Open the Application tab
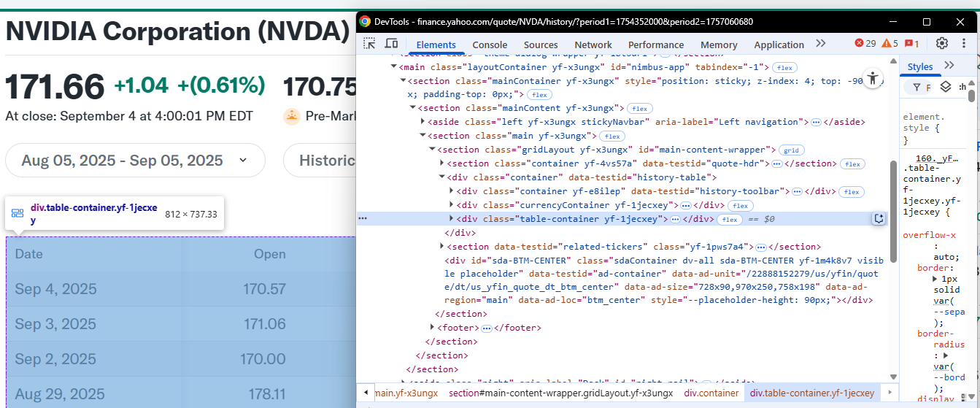The image size is (980, 408). pyautogui.click(x=779, y=45)
